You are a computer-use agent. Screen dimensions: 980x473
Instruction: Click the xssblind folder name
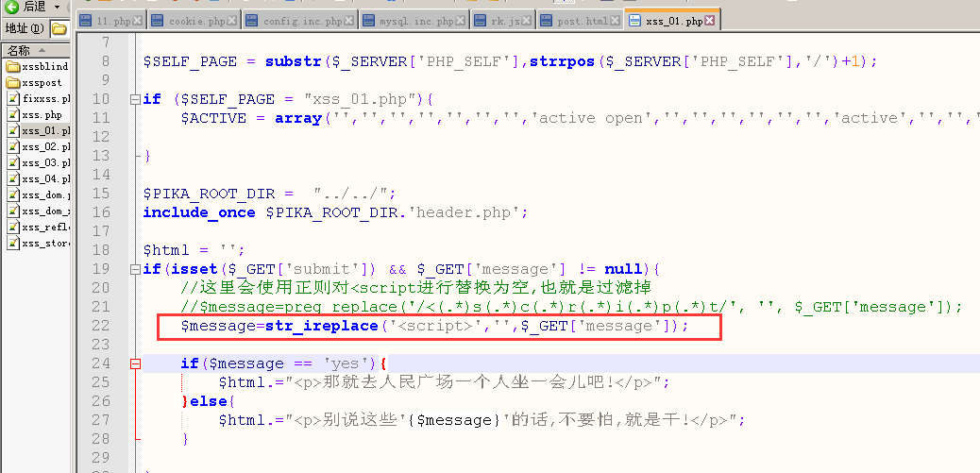(x=45, y=67)
